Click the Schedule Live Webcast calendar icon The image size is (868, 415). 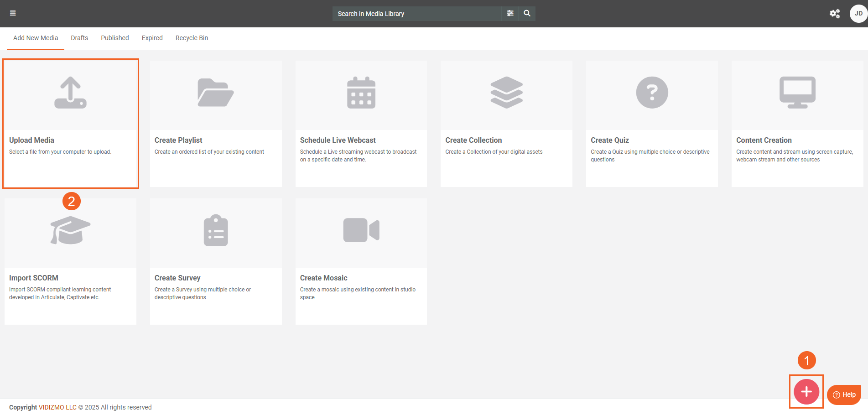click(361, 93)
